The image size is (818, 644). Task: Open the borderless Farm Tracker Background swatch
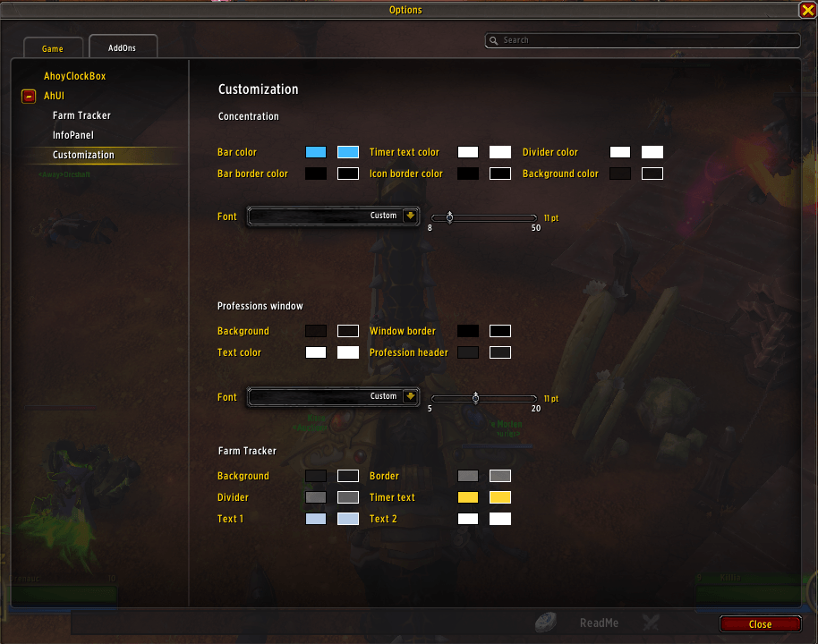316,476
